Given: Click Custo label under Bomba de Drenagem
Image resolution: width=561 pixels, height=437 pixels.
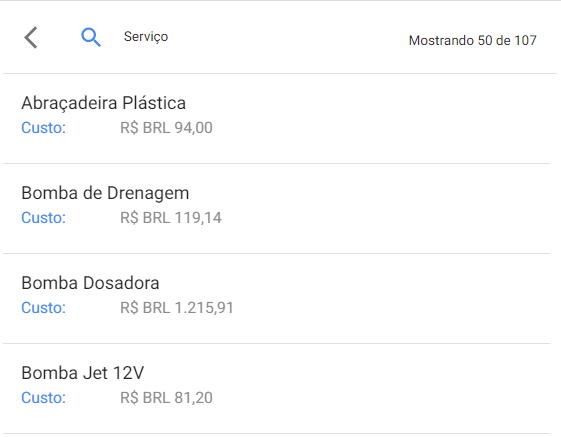Looking at the screenshot, I should coord(44,218).
